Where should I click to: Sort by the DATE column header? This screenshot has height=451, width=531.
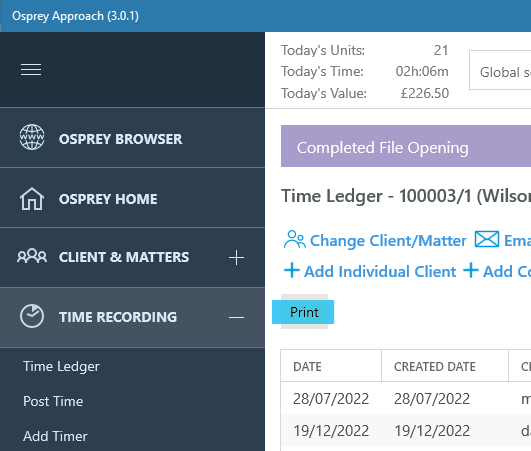[331, 366]
